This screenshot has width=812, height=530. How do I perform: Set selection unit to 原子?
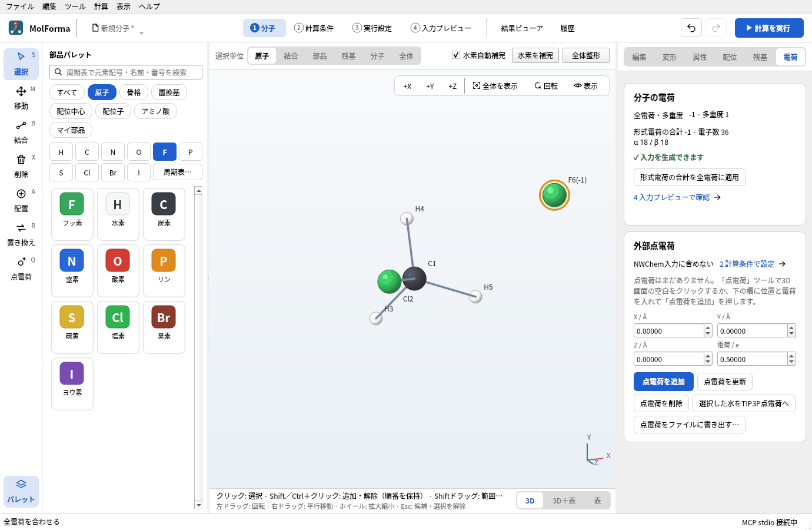pyautogui.click(x=262, y=56)
